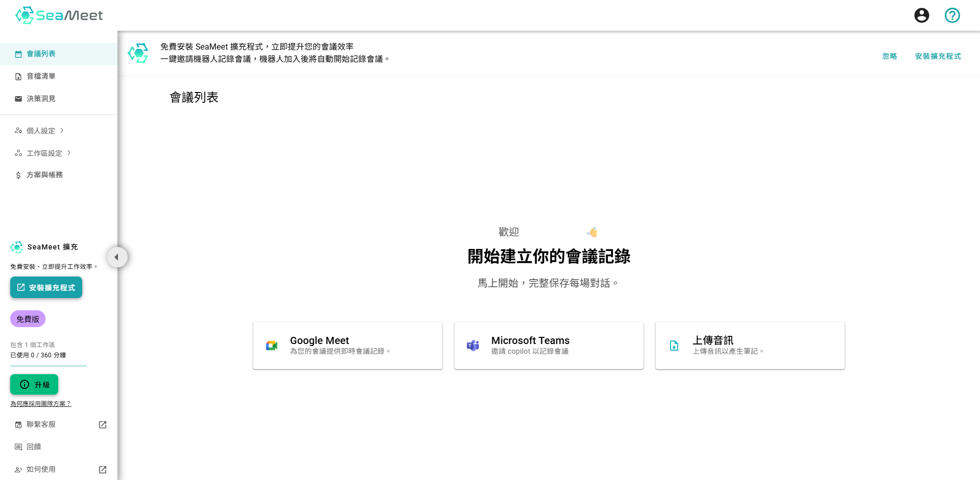The image size is (980, 480).
Task: Open external link icon beside 如何使用
Action: pos(103,470)
